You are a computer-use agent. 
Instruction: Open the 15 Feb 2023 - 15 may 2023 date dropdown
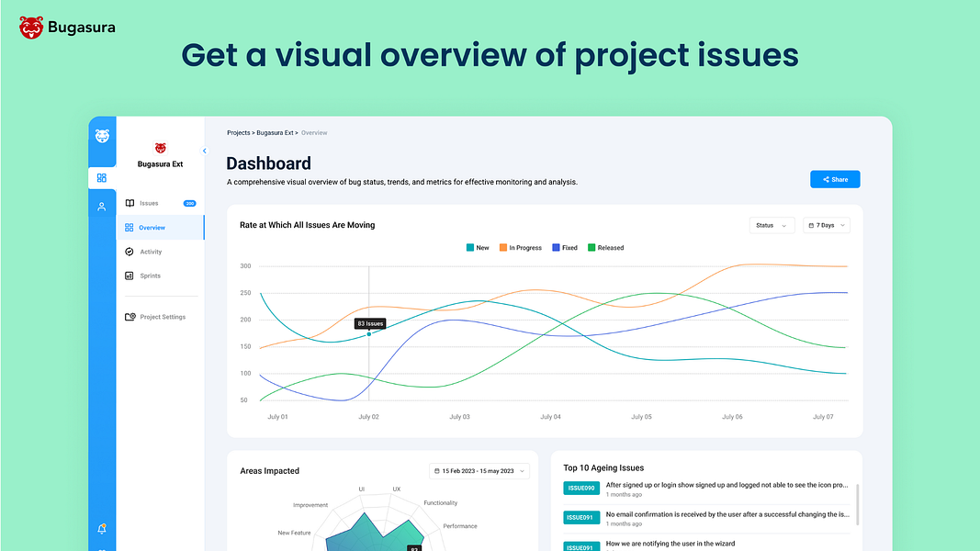point(479,471)
